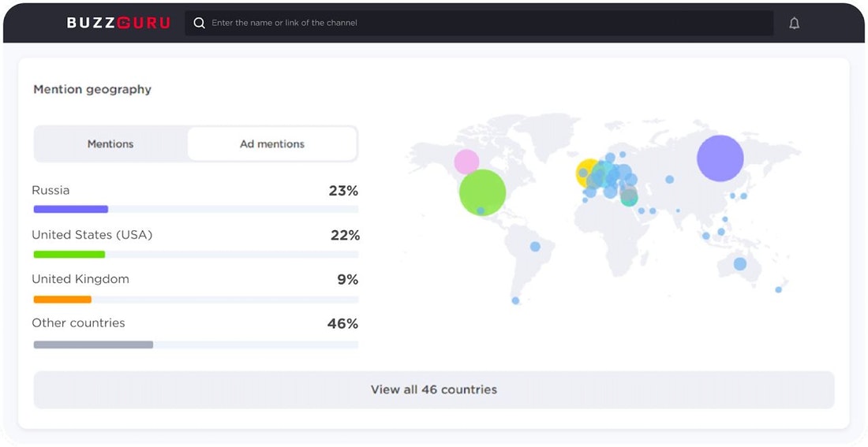The width and height of the screenshot is (868, 447).
Task: Open the BuzzGuru logo home link
Action: tap(118, 23)
